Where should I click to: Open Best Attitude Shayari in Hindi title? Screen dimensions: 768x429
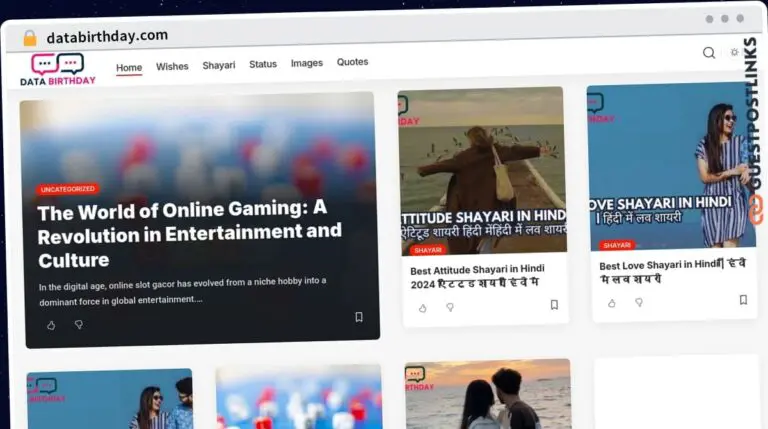point(477,276)
